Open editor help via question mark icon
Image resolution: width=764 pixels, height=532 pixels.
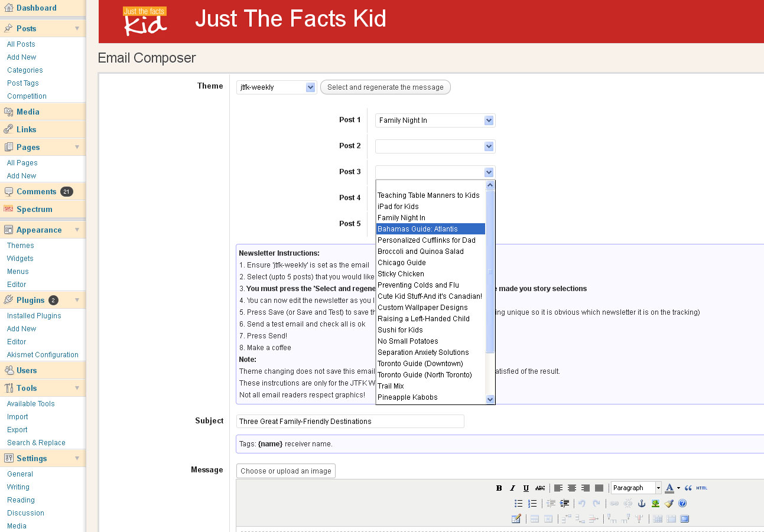click(682, 504)
